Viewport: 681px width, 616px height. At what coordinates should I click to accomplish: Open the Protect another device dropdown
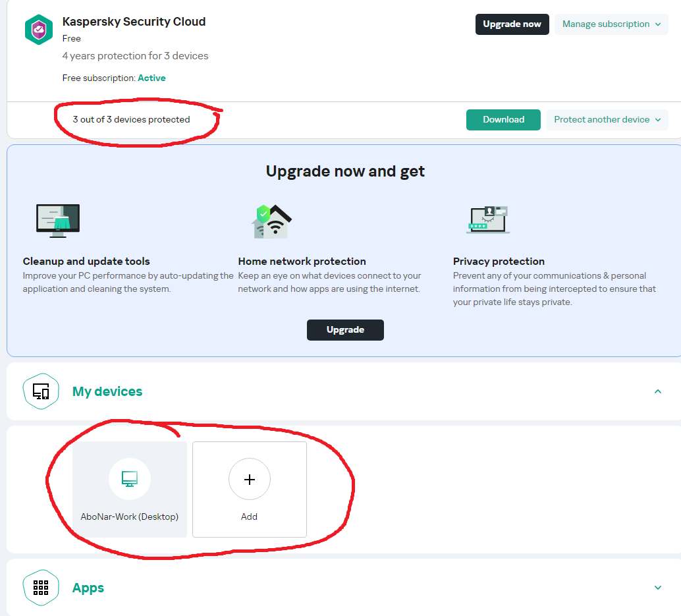(607, 120)
